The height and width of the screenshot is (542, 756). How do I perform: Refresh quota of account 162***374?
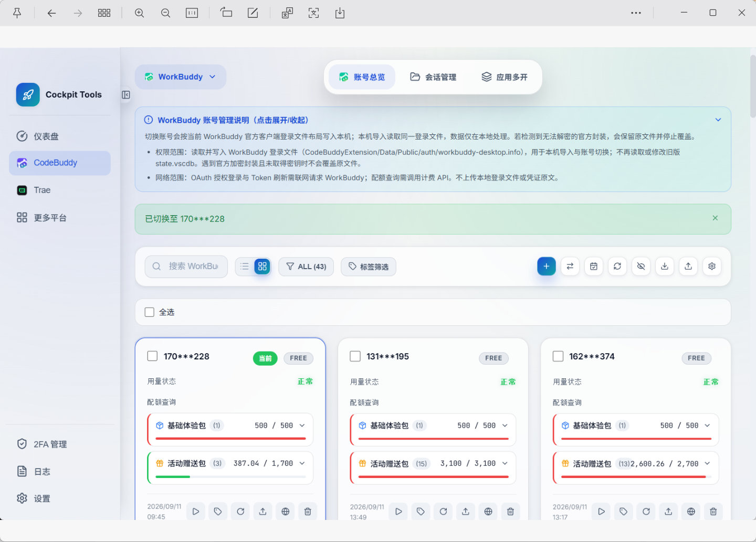pyautogui.click(x=646, y=512)
